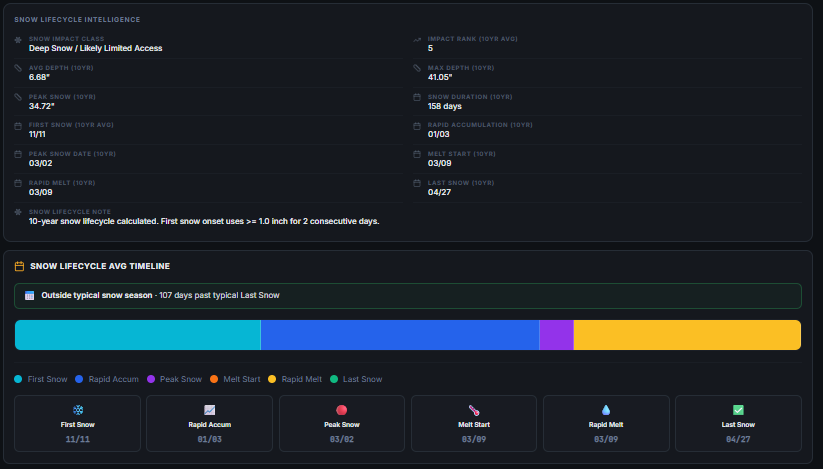823x469 pixels.
Task: Click the Rapid Melt yellow legend dot
Action: pos(272,379)
